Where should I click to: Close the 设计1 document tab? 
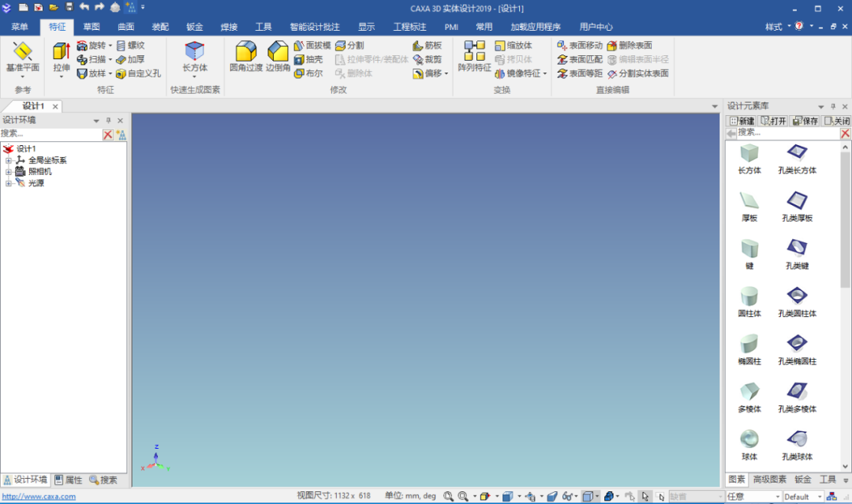pyautogui.click(x=55, y=106)
